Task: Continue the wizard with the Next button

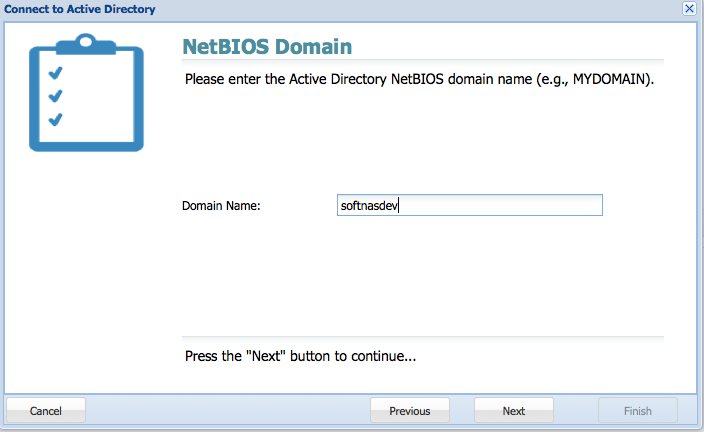Action: (514, 410)
